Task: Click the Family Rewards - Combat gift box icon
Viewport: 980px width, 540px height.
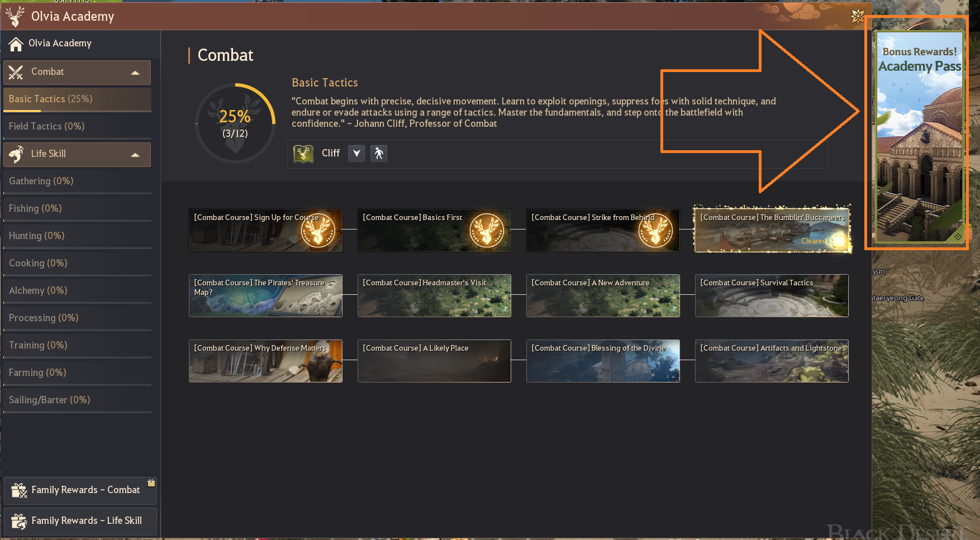Action: [18, 490]
